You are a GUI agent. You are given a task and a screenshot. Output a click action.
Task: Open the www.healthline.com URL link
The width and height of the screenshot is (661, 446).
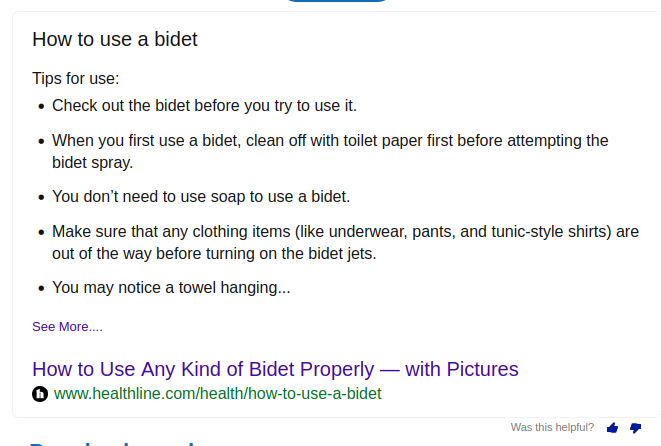tap(217, 394)
